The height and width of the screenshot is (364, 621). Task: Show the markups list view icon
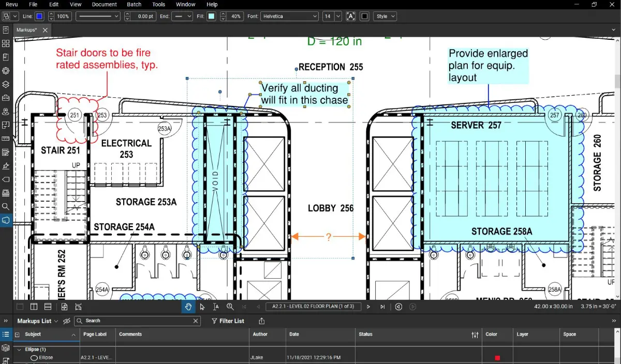click(6, 335)
